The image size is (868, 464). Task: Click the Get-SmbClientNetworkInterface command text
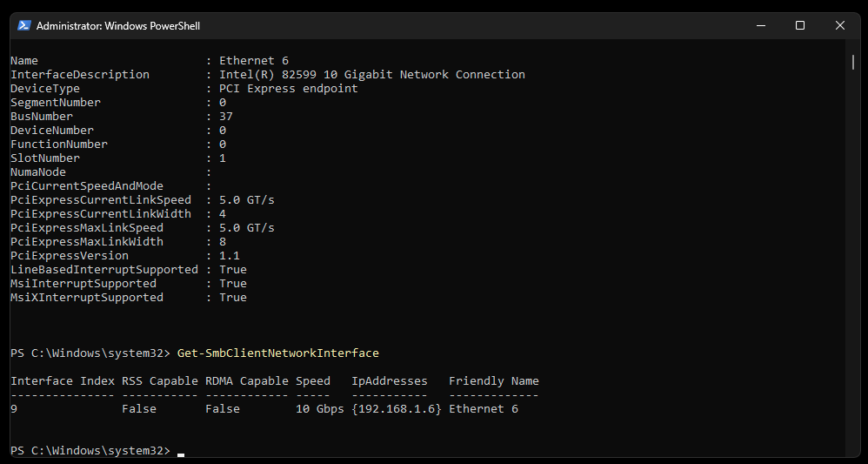click(x=278, y=353)
